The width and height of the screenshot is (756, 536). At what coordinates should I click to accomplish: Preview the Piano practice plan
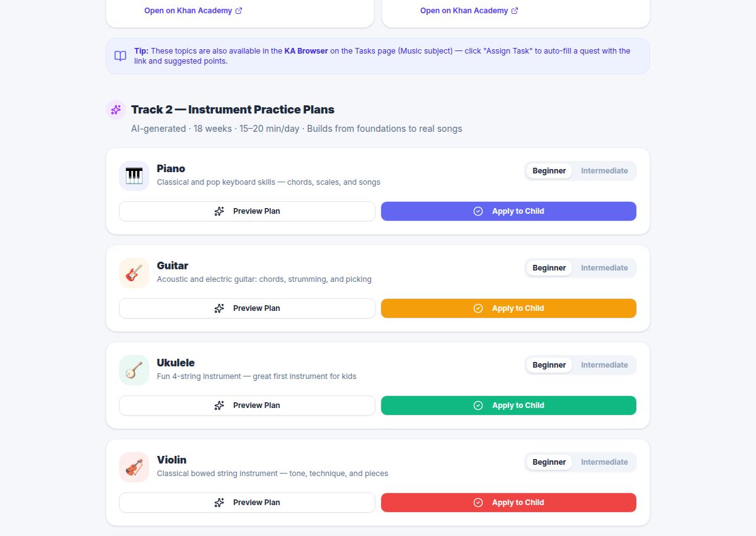(247, 211)
